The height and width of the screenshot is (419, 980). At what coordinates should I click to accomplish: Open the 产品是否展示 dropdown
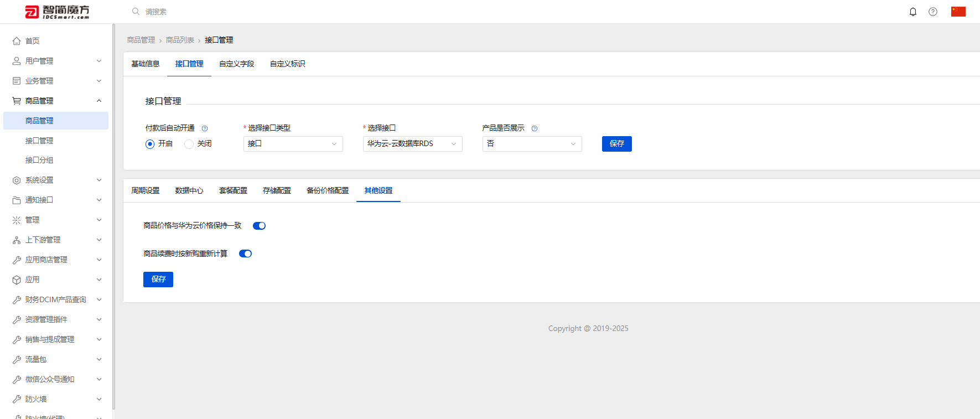click(532, 144)
